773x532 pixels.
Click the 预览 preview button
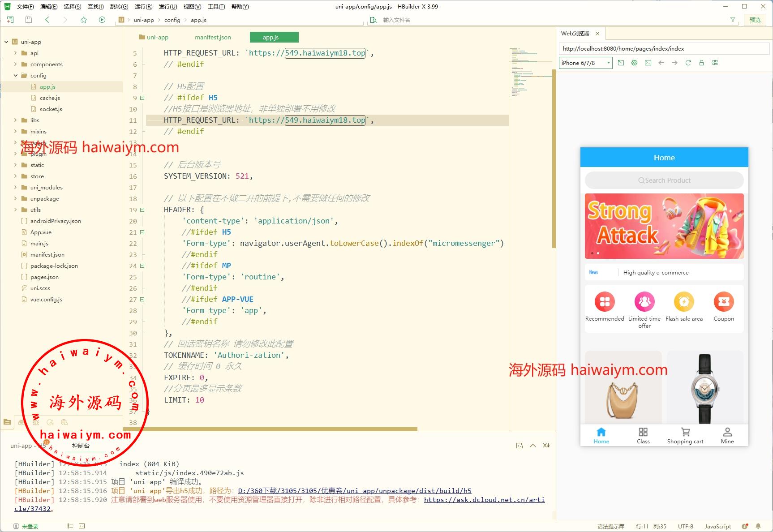(x=755, y=20)
